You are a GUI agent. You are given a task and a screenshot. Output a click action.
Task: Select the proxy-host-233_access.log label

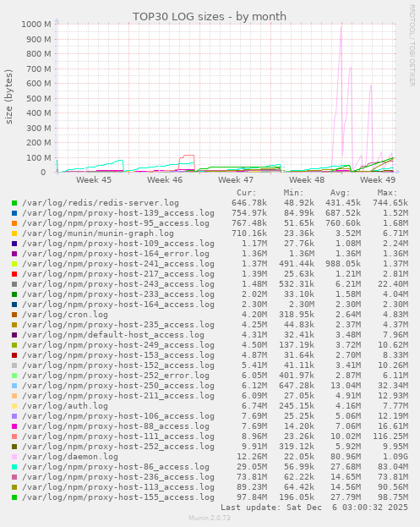[x=118, y=294]
